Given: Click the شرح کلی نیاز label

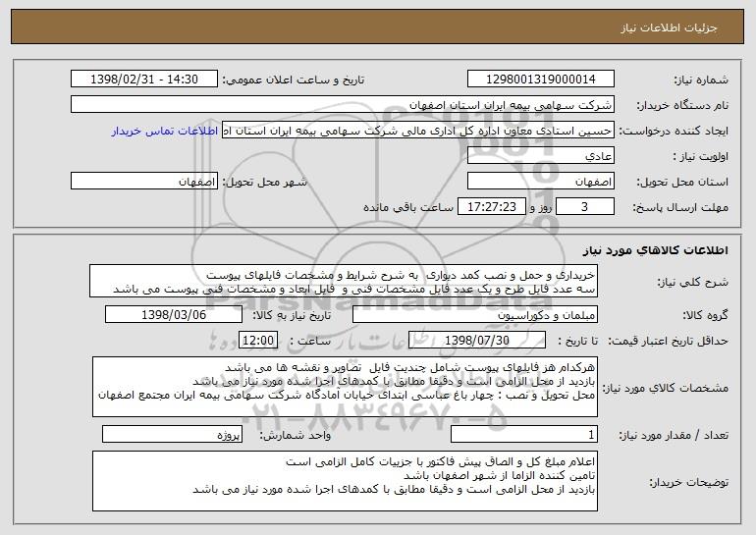Looking at the screenshot, I should coord(693,282).
